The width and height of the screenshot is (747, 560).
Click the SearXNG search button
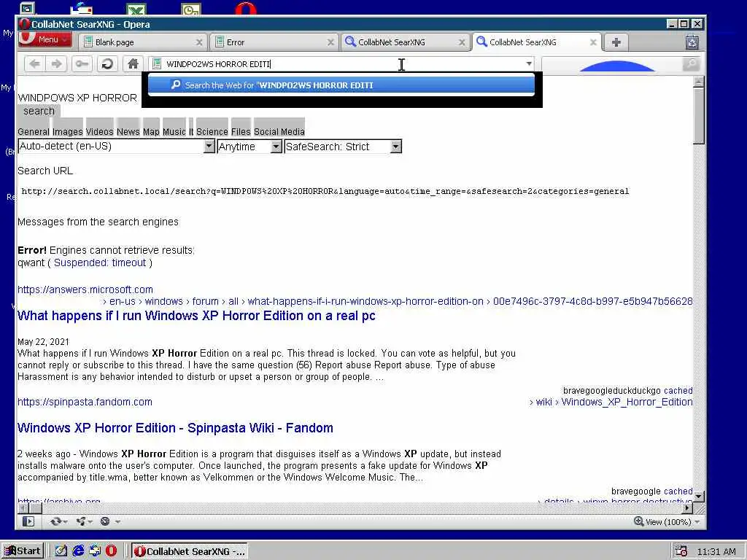(39, 111)
